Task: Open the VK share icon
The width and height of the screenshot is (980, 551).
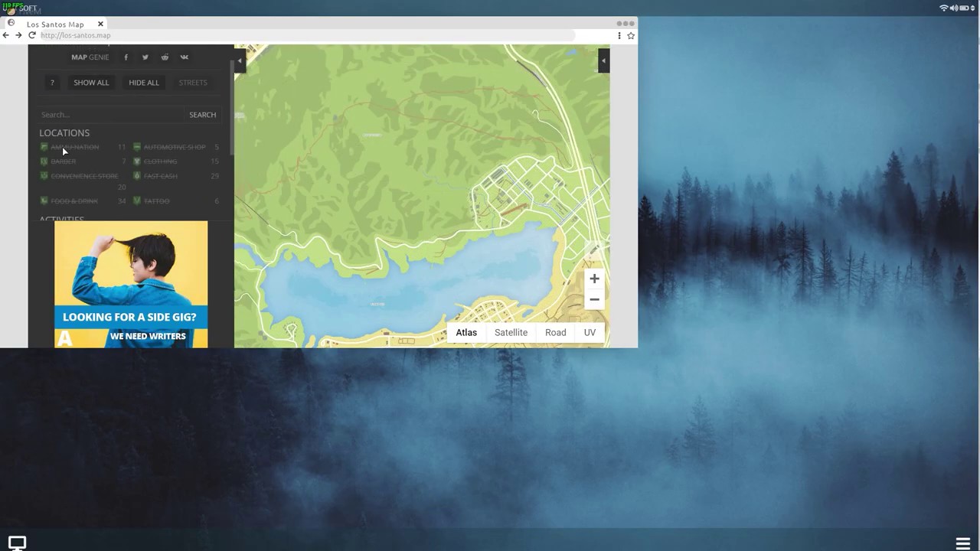Action: pyautogui.click(x=185, y=57)
